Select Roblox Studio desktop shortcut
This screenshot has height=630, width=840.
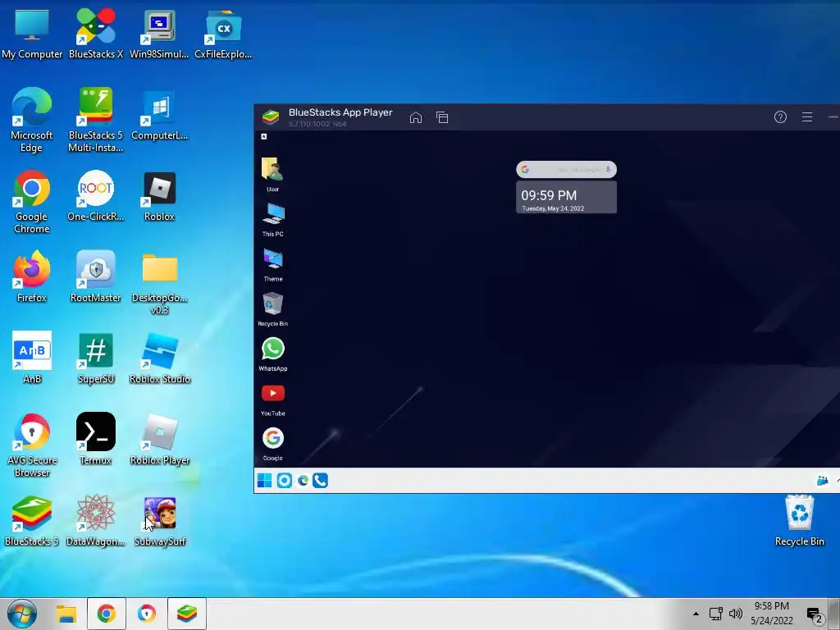click(x=159, y=358)
